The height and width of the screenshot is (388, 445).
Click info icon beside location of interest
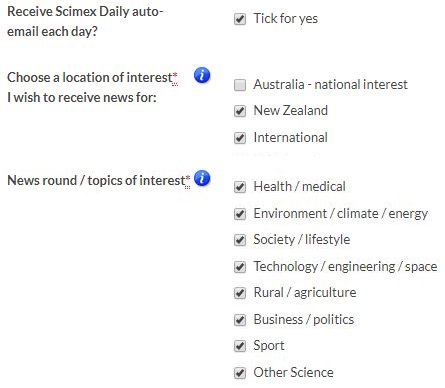tap(202, 75)
